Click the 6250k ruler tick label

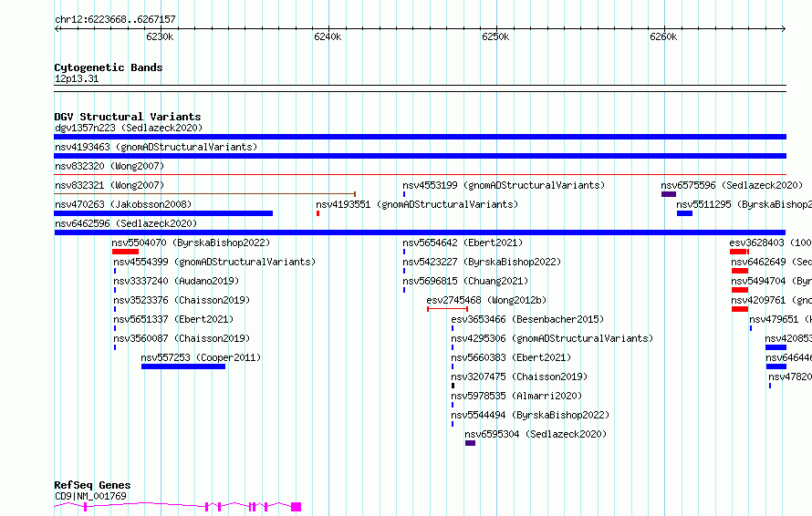495,36
